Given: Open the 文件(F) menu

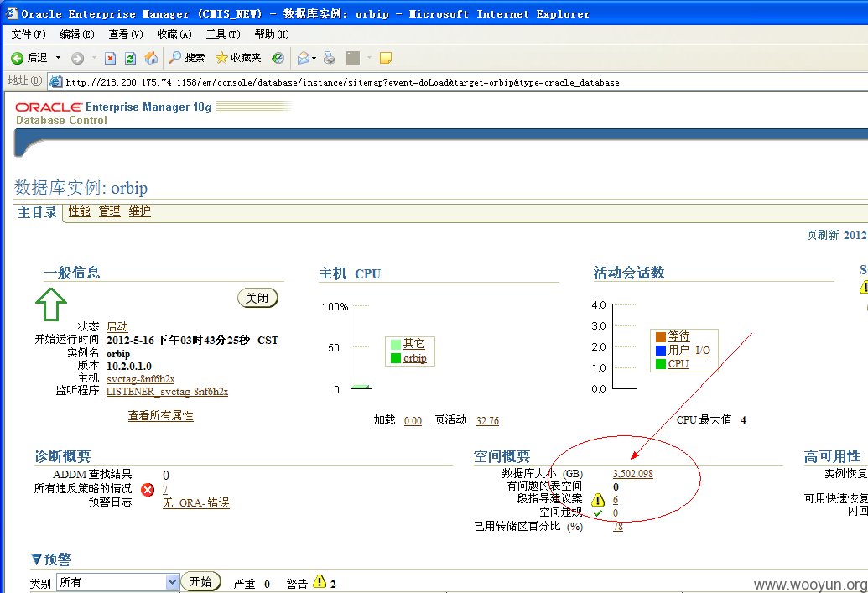Looking at the screenshot, I should (x=29, y=34).
